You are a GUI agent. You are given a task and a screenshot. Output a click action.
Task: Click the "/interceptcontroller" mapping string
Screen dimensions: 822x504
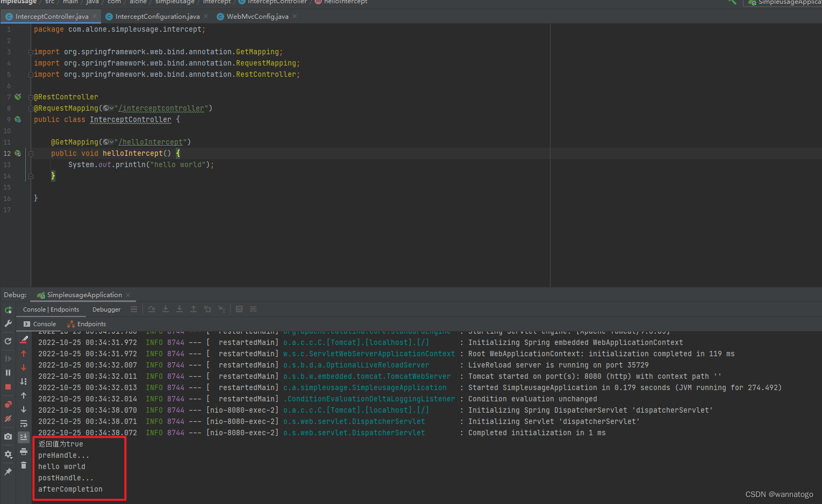(161, 109)
